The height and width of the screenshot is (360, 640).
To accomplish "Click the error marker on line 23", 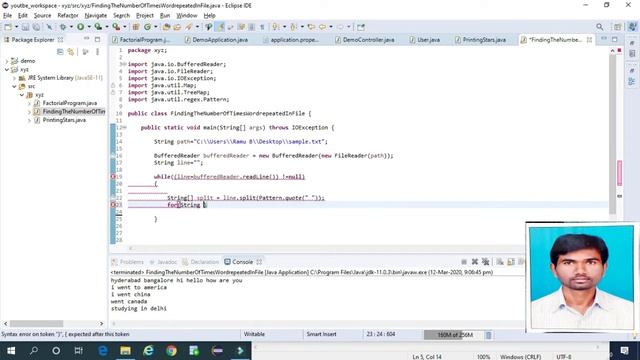I will pyautogui.click(x=113, y=204).
